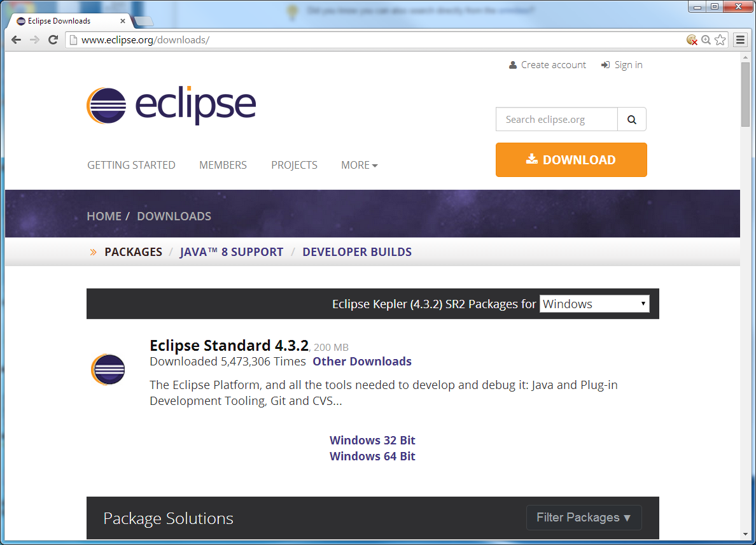Click the page icon in address bar

tap(73, 40)
